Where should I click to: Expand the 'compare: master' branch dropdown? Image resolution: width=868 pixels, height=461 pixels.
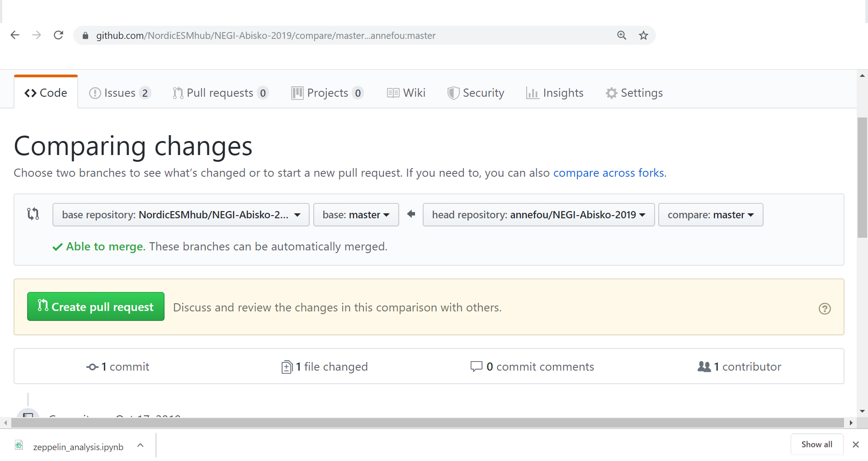click(711, 215)
